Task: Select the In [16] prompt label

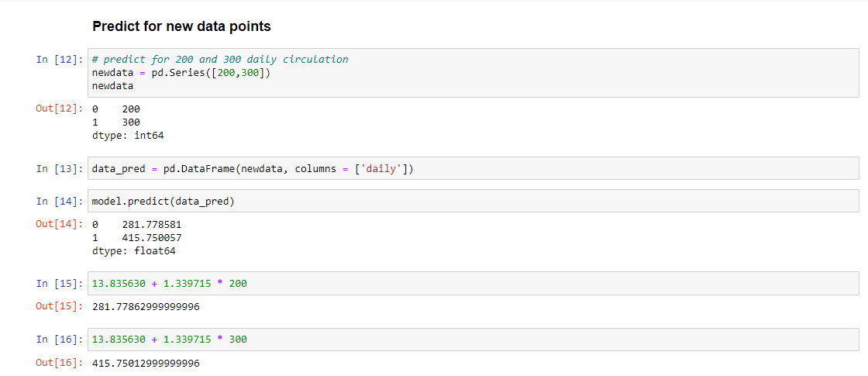Action: [x=59, y=339]
